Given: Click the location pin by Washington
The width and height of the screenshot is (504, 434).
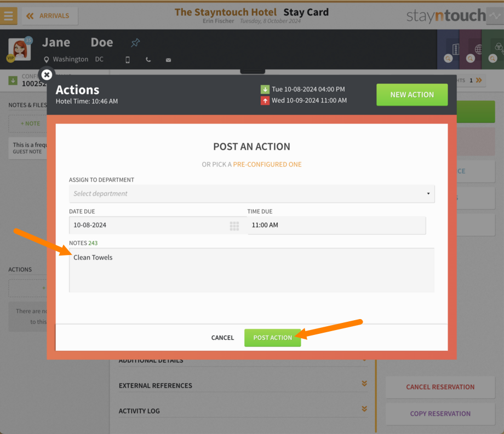Looking at the screenshot, I should tap(47, 60).
